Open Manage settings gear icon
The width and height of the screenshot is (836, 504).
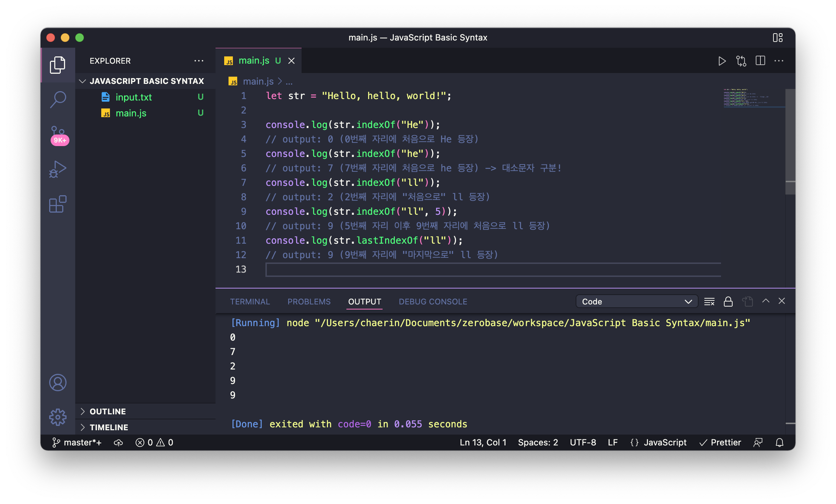(58, 417)
